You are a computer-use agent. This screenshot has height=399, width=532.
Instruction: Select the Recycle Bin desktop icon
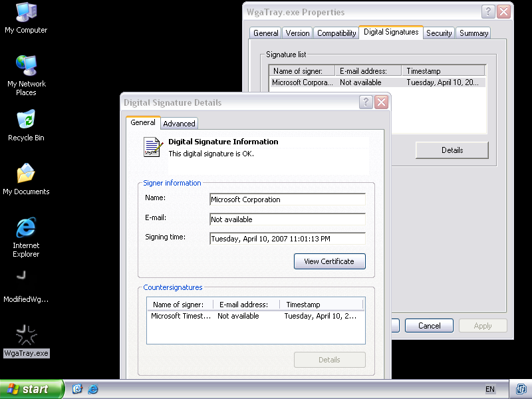26,125
